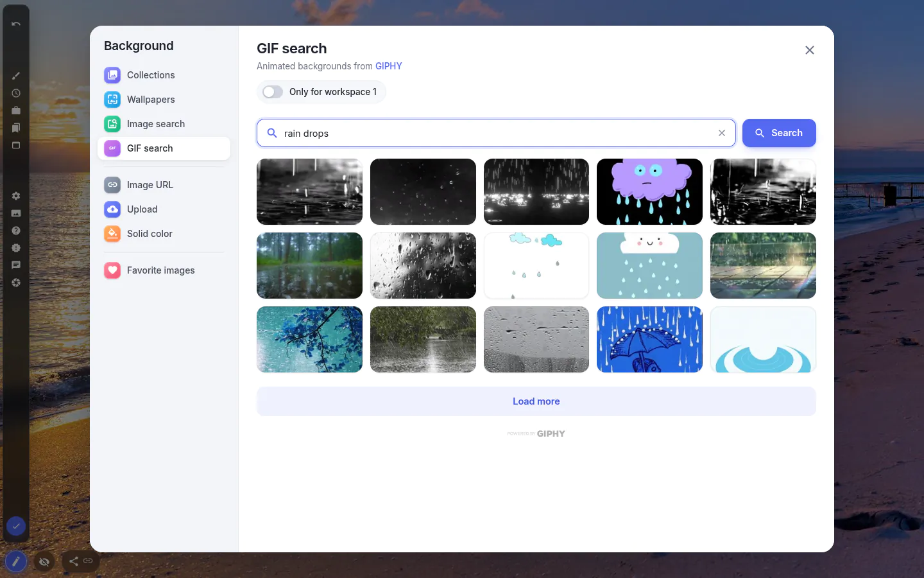Click the link chain icon at bottom
Viewport: 924px width, 578px height.
pyautogui.click(x=88, y=561)
